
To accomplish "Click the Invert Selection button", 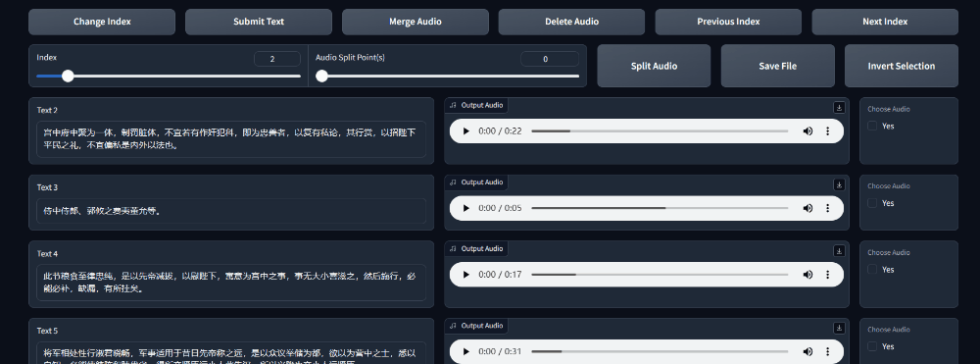I will pos(902,66).
